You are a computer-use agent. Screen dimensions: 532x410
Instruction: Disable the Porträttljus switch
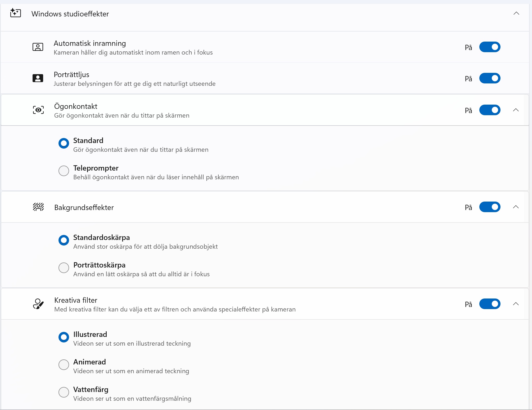click(490, 78)
